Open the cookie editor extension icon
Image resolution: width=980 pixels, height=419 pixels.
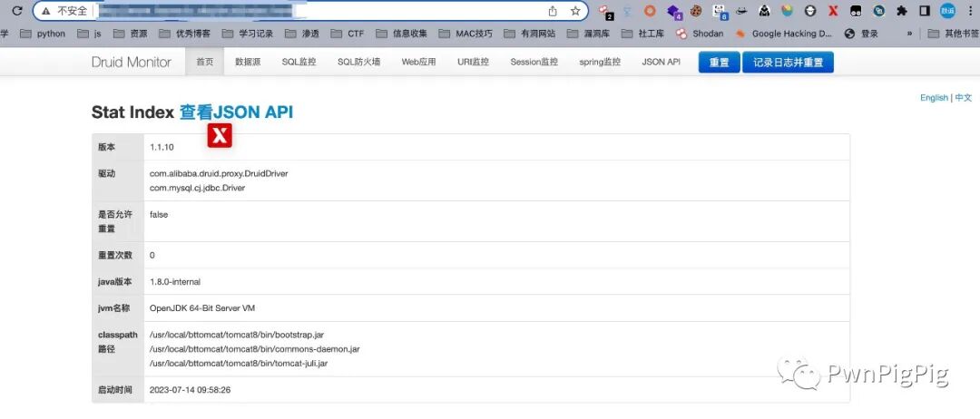point(696,11)
